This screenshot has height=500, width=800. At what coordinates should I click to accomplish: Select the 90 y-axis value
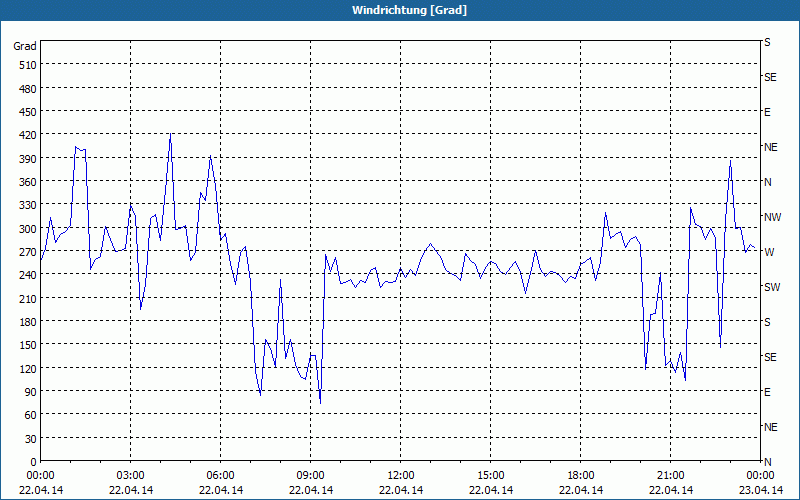coord(31,392)
